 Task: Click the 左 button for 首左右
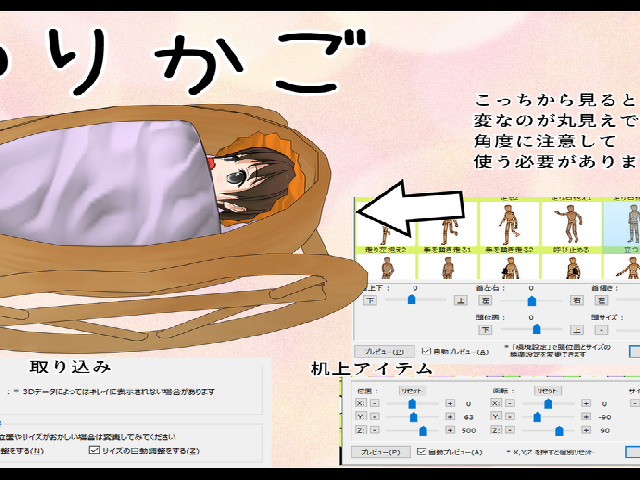(484, 299)
